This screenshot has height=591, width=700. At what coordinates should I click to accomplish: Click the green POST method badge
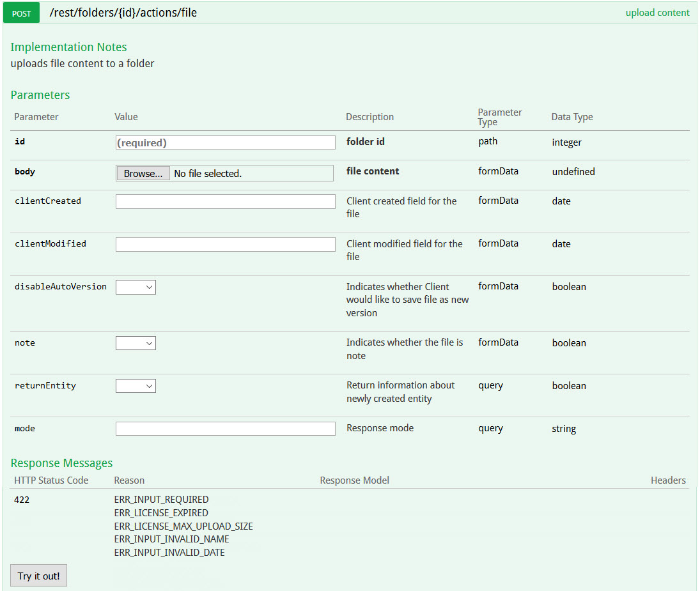(21, 13)
